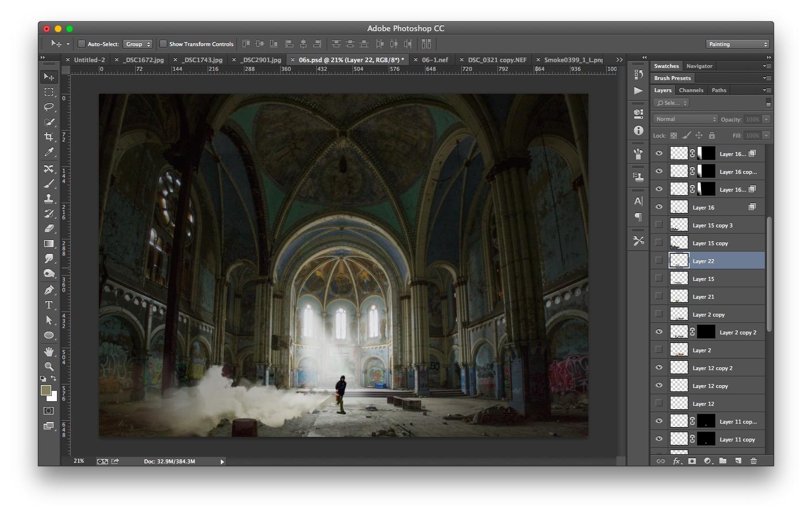Create a new layer

click(738, 461)
